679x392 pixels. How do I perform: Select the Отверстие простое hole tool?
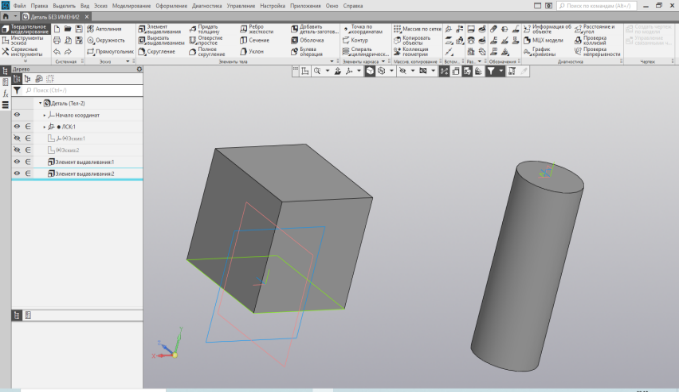[206, 40]
